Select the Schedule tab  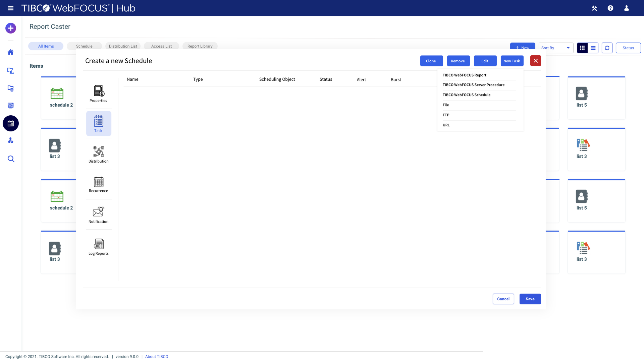[x=84, y=46]
